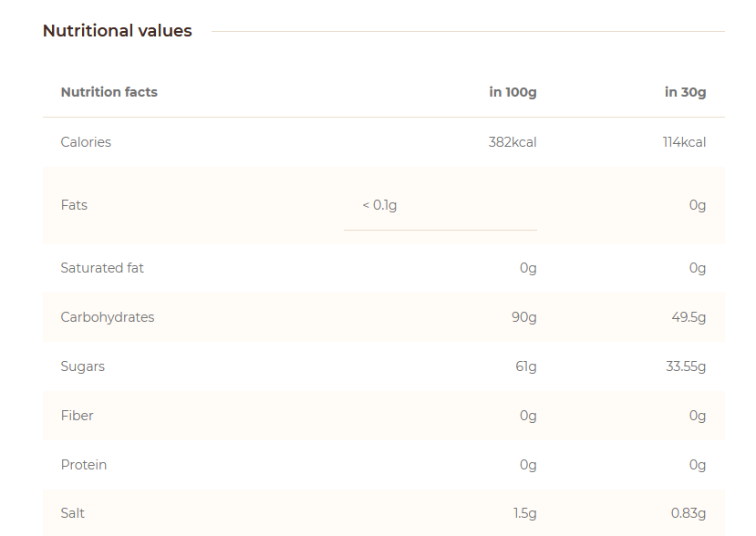
Task: Click the in 30g column header
Action: click(685, 92)
